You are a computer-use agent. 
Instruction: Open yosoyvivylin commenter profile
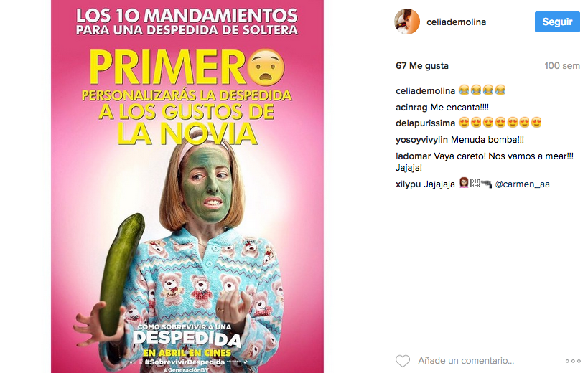pyautogui.click(x=421, y=140)
